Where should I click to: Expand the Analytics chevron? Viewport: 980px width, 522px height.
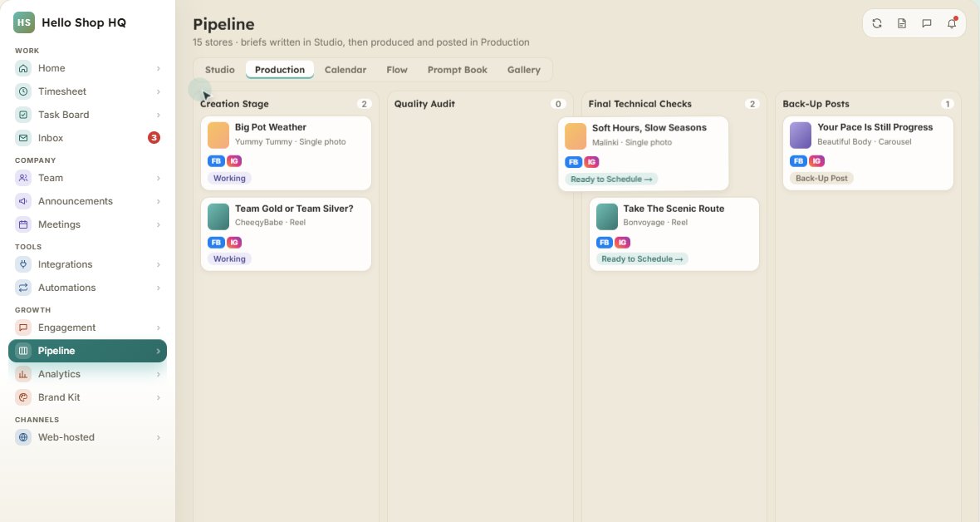(158, 374)
